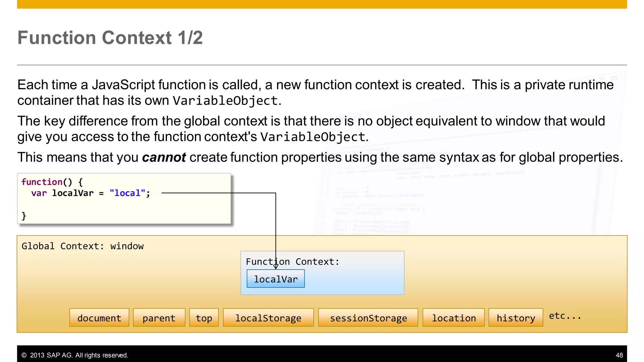Click the slide number 48

click(x=619, y=355)
